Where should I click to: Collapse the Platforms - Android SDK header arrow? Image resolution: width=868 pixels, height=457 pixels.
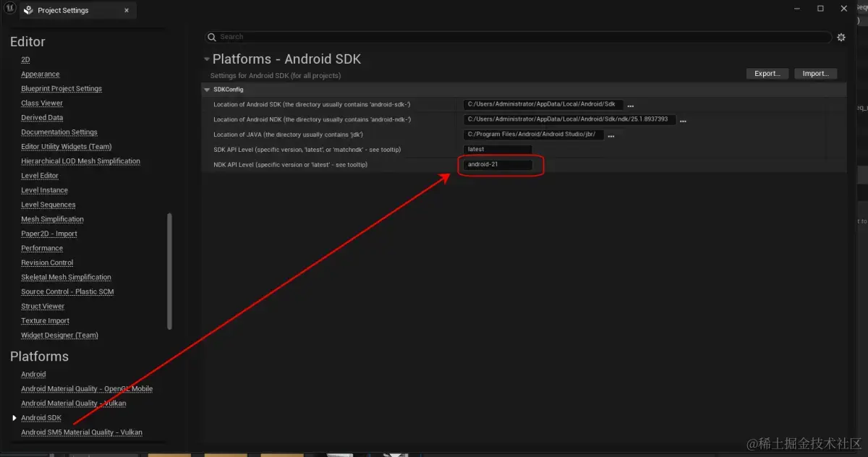(207, 59)
